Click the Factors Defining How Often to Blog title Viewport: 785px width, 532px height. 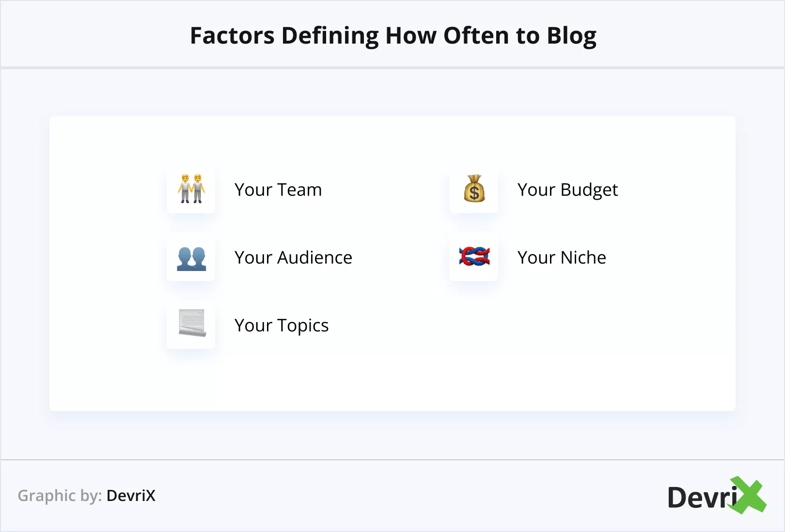point(393,36)
